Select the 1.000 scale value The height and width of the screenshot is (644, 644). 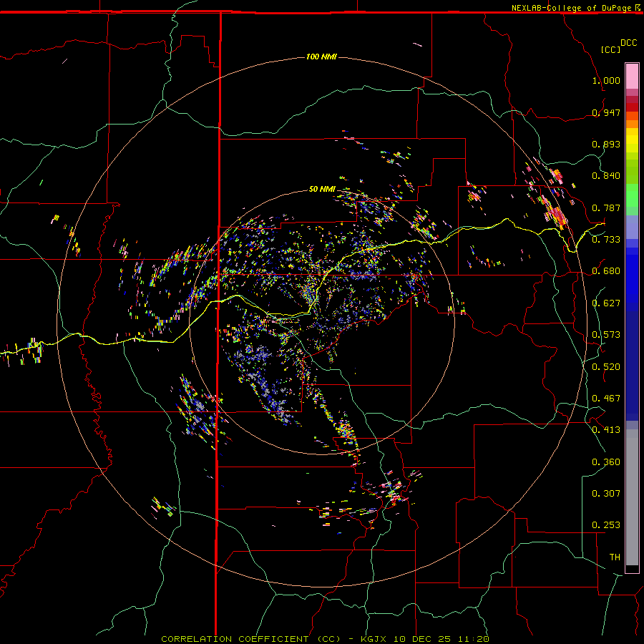click(606, 80)
